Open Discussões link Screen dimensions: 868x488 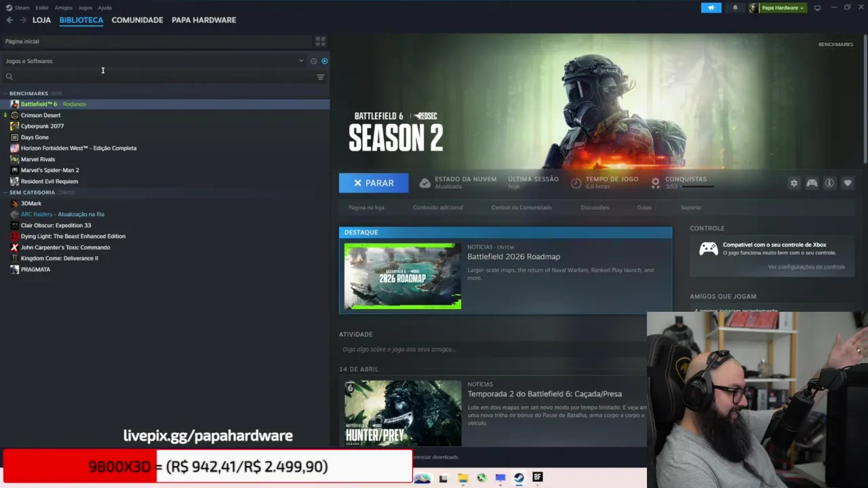click(x=595, y=207)
